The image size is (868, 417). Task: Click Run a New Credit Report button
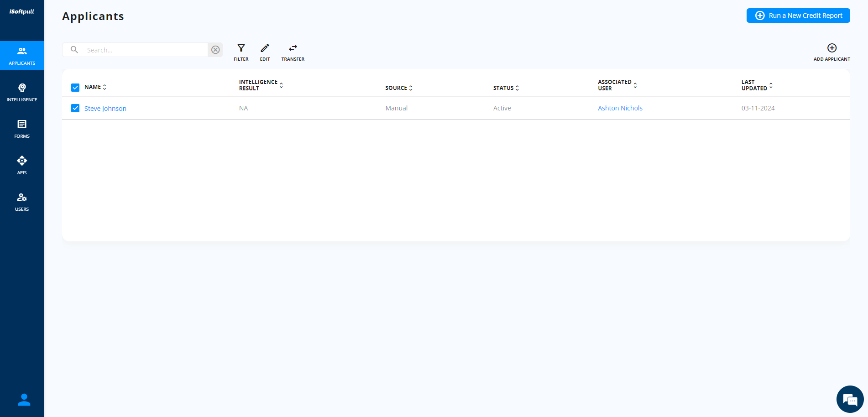[x=798, y=16]
